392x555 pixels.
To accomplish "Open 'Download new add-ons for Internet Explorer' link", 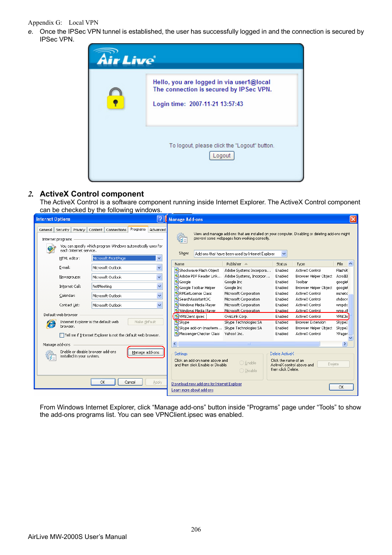I will click(x=207, y=384).
